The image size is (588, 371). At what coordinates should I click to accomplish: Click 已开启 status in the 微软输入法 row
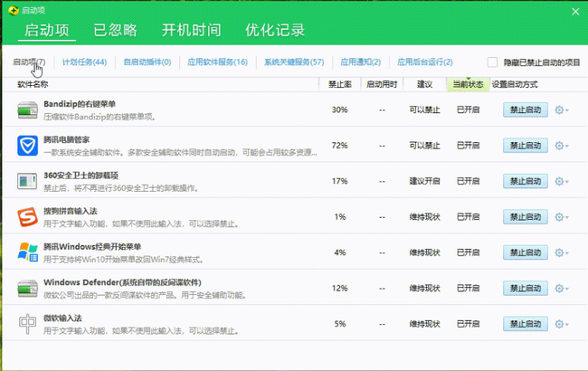pyautogui.click(x=468, y=324)
